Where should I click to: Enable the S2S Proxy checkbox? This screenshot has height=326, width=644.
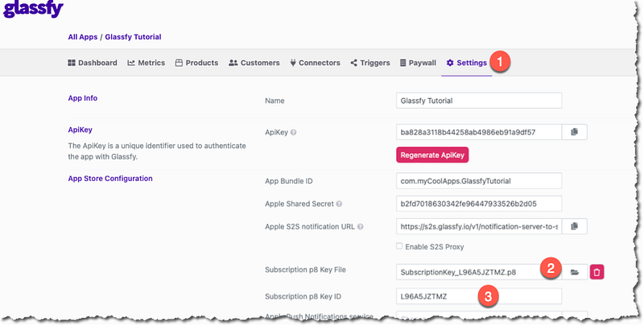(x=399, y=246)
